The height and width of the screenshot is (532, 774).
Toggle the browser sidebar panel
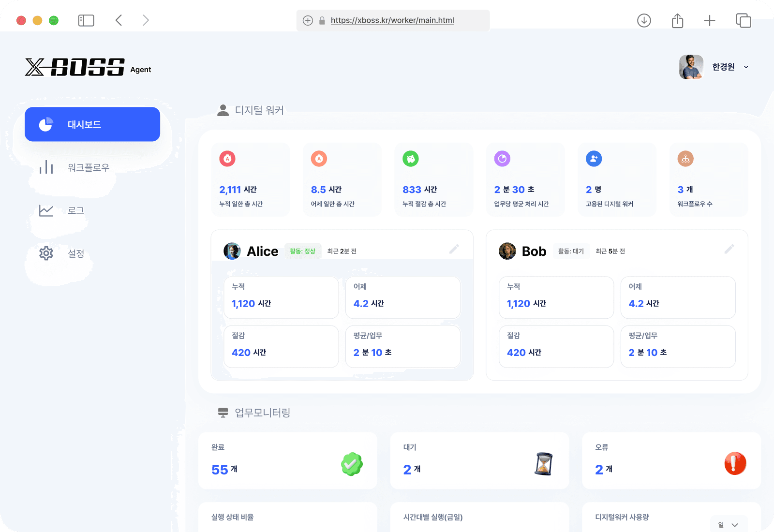pyautogui.click(x=86, y=20)
